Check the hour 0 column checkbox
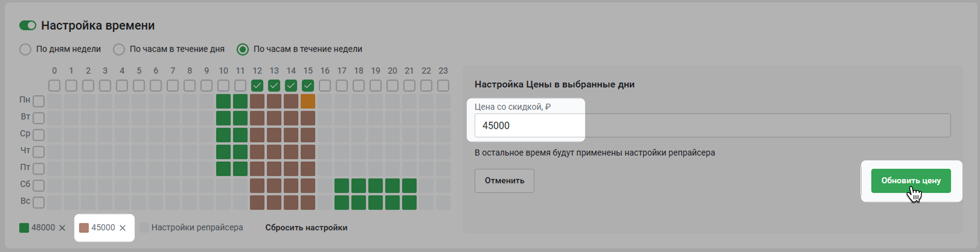This screenshot has width=980, height=252. (54, 86)
